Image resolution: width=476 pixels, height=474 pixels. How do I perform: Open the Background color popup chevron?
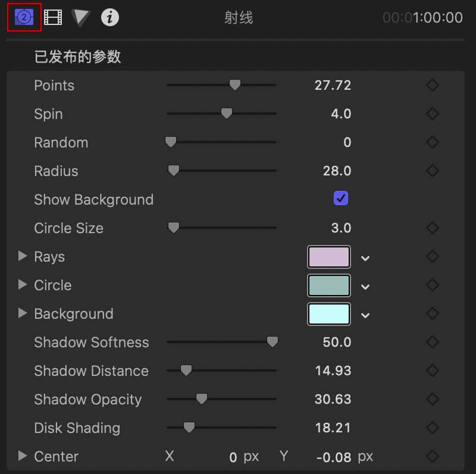365,315
